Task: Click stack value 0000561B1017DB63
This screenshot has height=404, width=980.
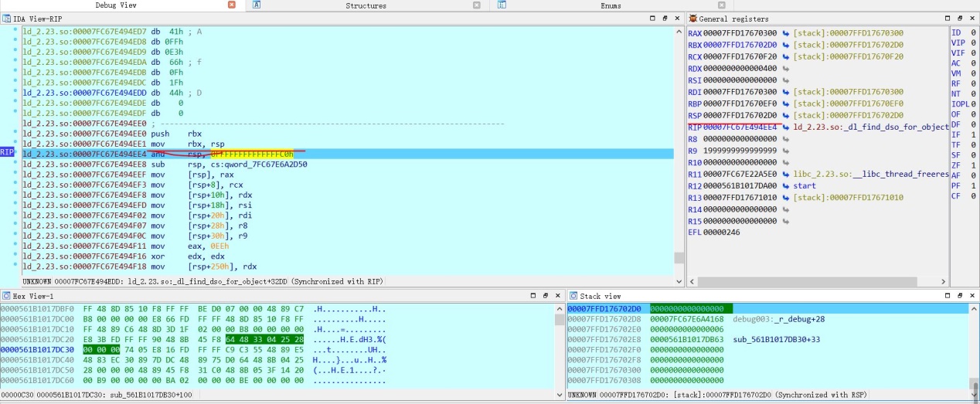Action: [687, 338]
